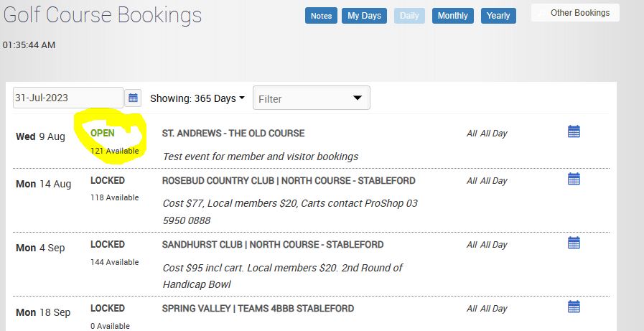
Task: Click calendar icon for St. Andrews booking
Action: pos(573,131)
